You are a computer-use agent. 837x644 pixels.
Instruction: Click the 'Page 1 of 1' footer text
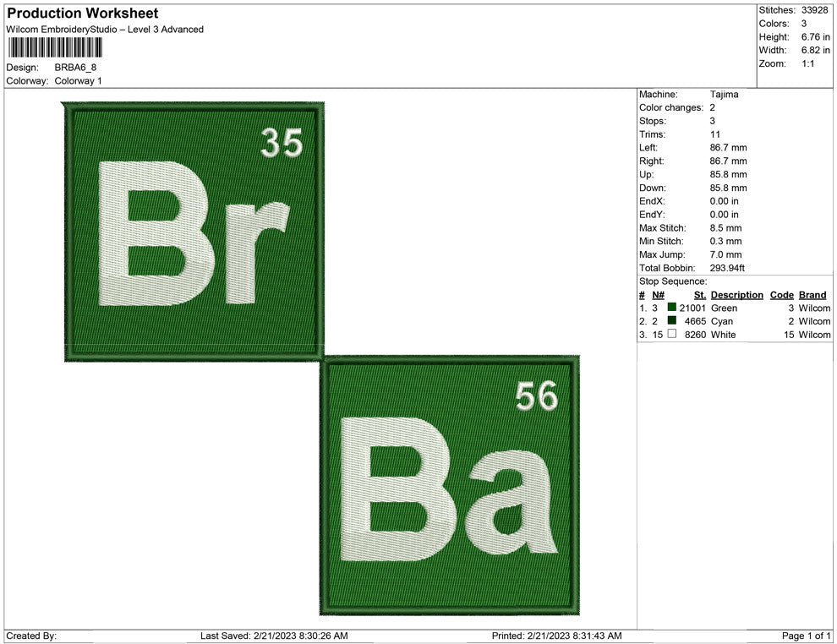[x=806, y=636]
